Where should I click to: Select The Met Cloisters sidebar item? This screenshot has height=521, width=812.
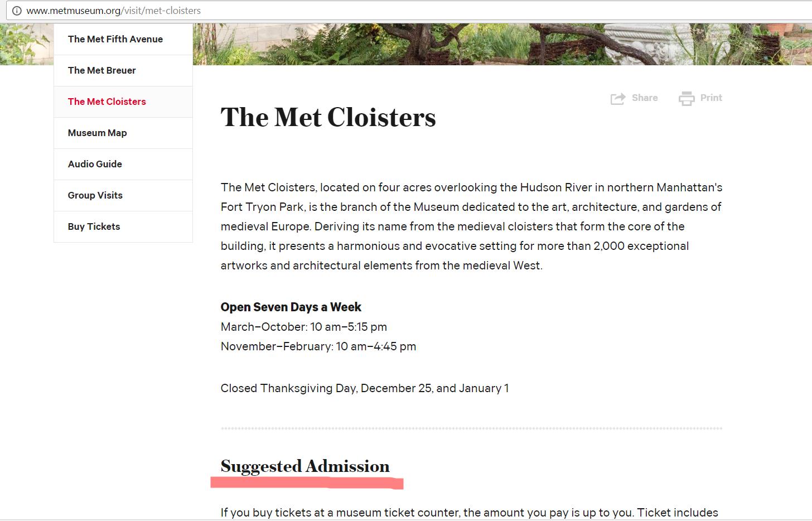(123, 102)
